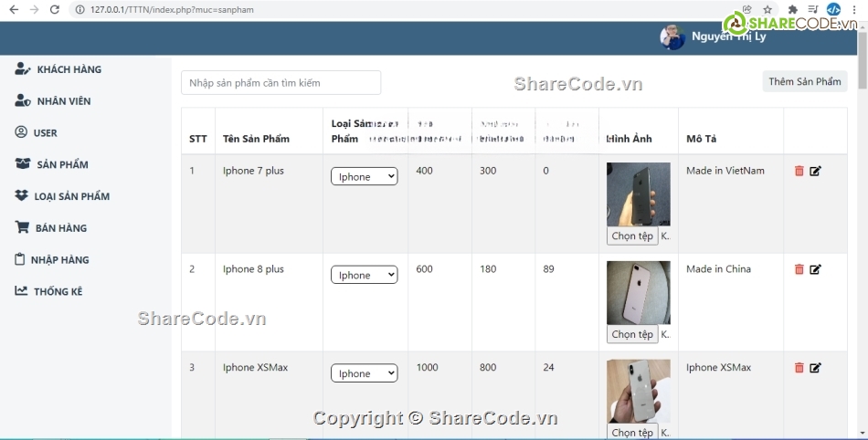Click Iphone XSMax product photo

(x=639, y=391)
